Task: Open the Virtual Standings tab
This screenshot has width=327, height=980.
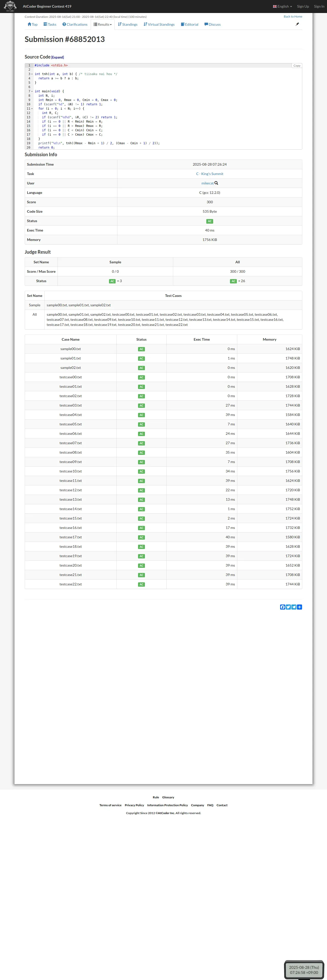Action: [x=159, y=24]
